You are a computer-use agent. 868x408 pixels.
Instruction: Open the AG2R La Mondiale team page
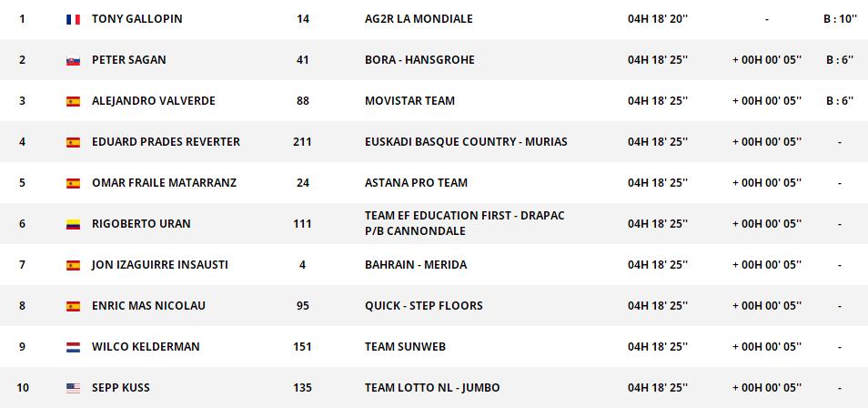(x=419, y=19)
